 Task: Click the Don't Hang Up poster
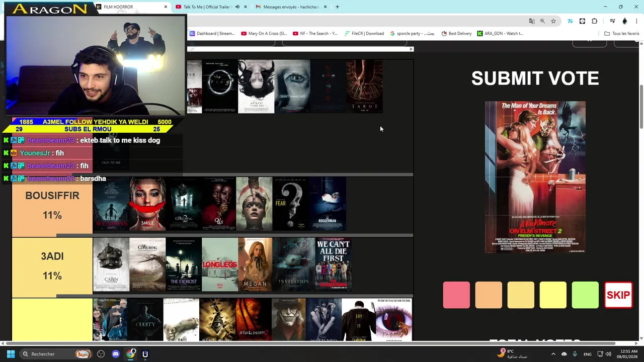pos(292,86)
